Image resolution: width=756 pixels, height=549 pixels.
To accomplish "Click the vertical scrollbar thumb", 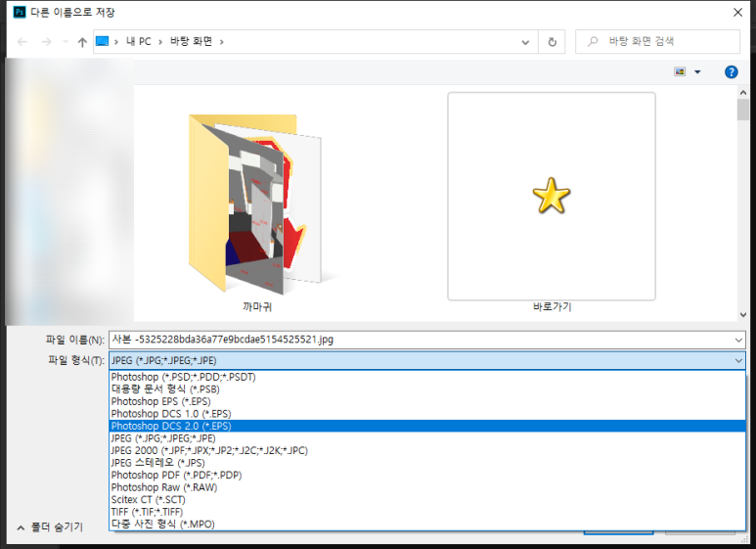I will 743,110.
